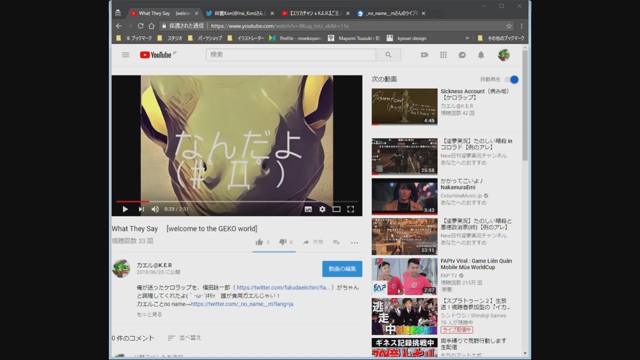Click the address bar URL

280,26
